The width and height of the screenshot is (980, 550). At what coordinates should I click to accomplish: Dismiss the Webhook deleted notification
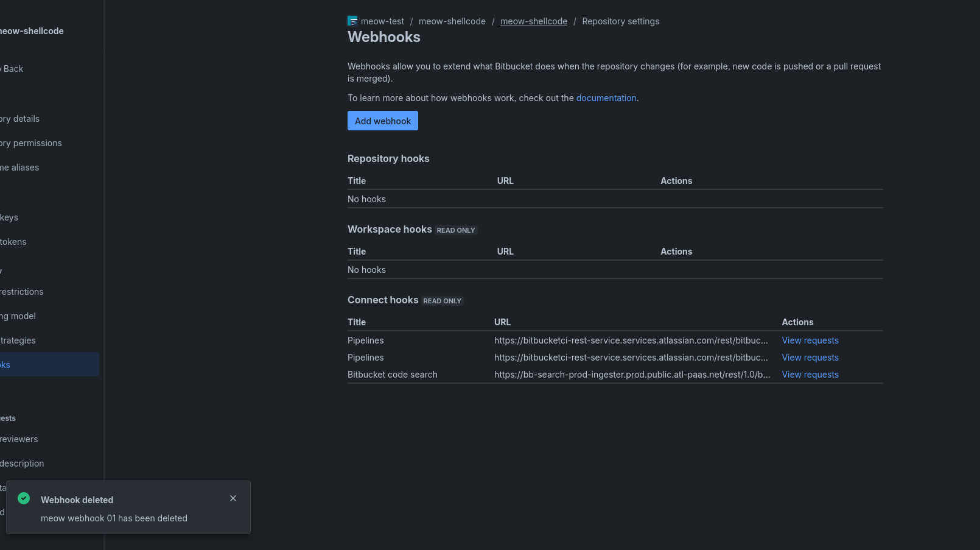coord(233,498)
